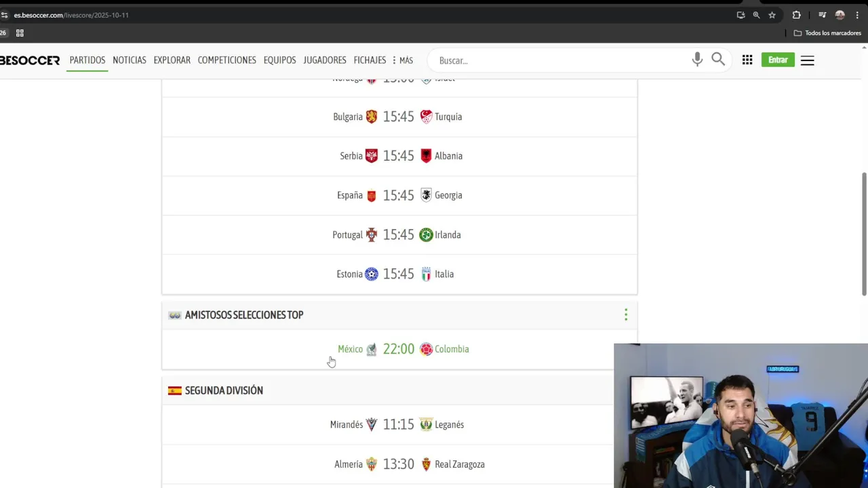Open the SEGUNDA DIVISIÓN competition

point(224,390)
